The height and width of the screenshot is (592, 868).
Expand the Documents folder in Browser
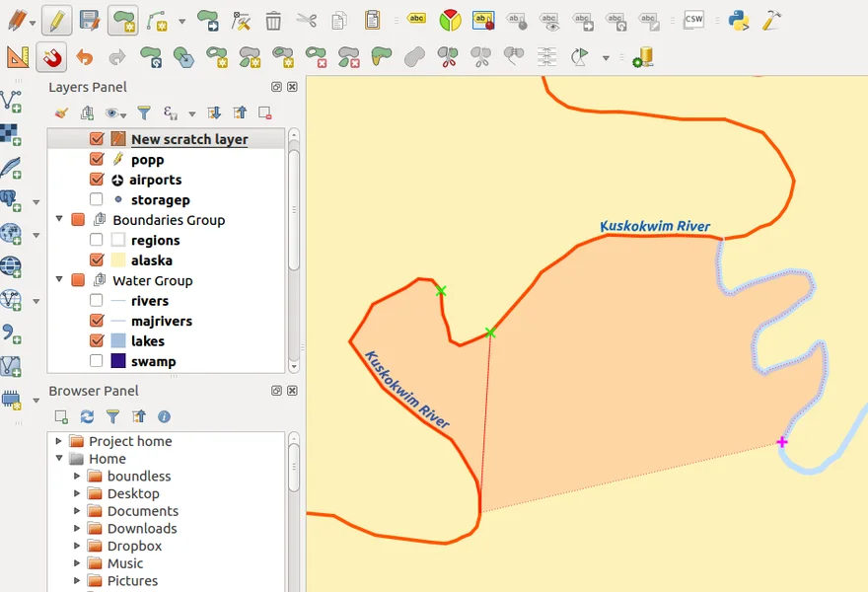click(x=77, y=511)
